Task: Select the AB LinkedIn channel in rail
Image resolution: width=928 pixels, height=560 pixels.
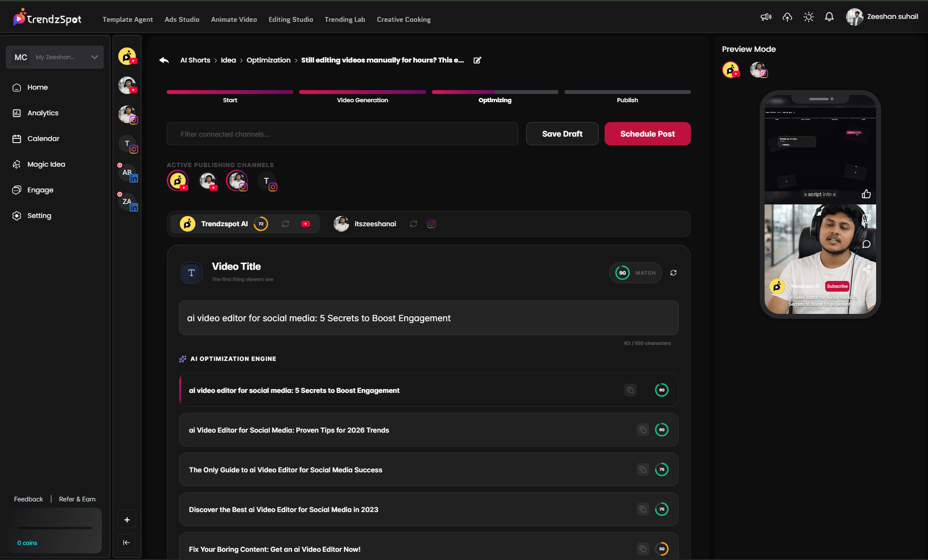Action: [128, 173]
